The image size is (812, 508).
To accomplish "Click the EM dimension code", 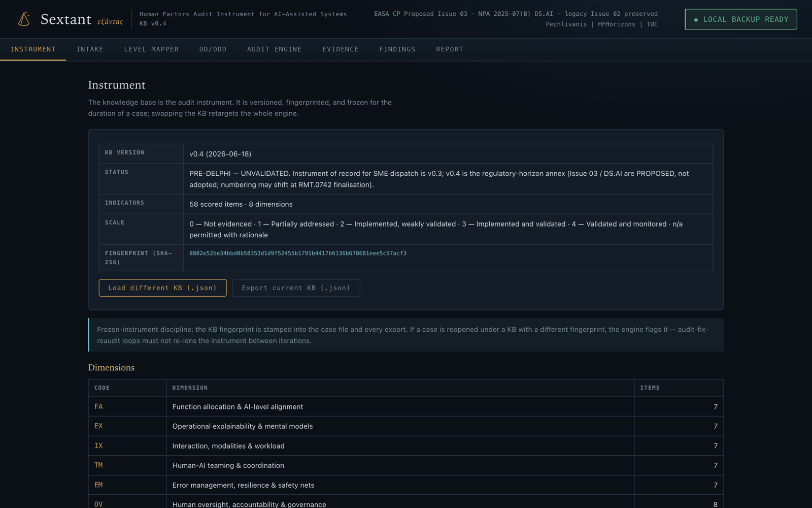I will click(98, 485).
